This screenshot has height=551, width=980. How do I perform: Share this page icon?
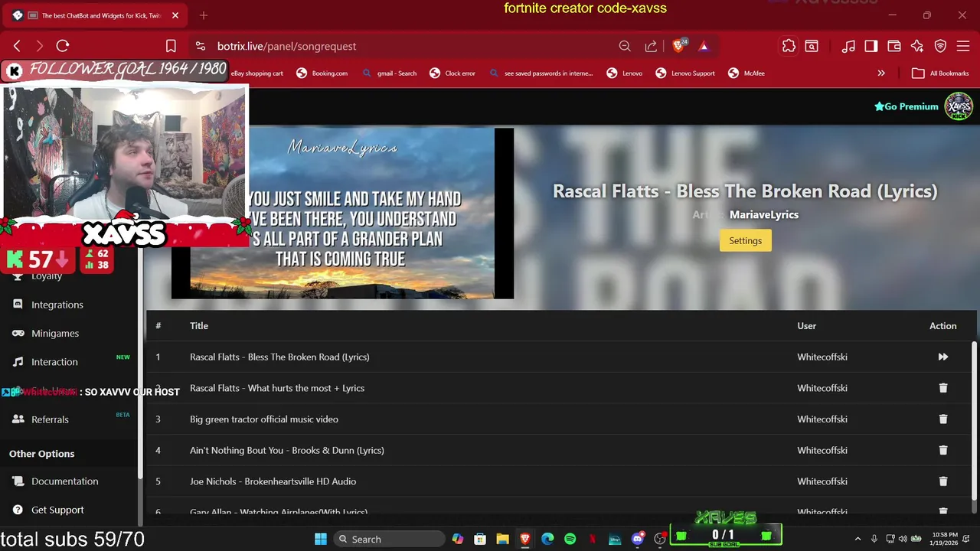click(x=651, y=46)
